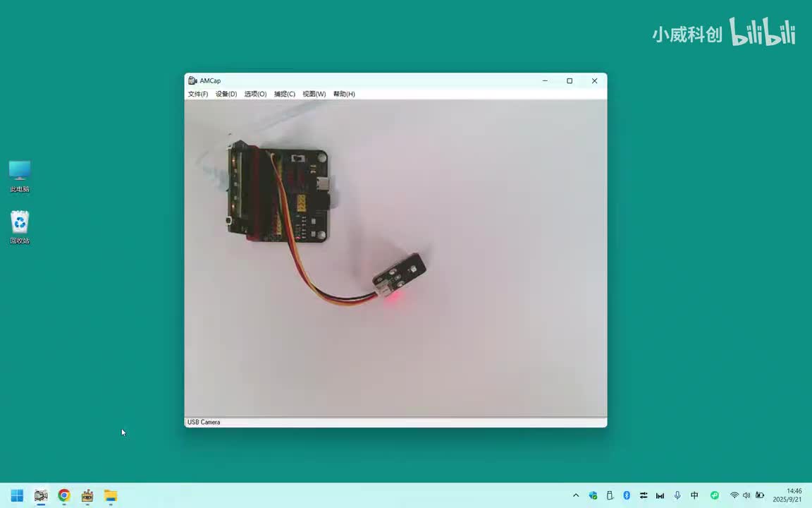Open the 视图(W) view menu
The width and height of the screenshot is (812, 508).
click(314, 94)
